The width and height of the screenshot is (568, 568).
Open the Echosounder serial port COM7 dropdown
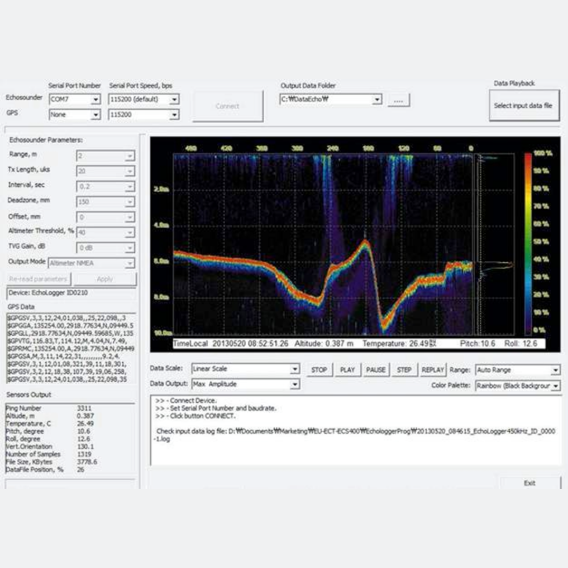(75, 99)
